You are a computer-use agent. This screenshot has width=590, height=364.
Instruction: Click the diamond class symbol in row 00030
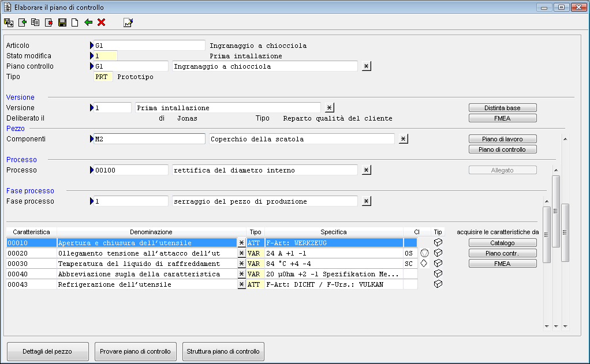click(424, 263)
